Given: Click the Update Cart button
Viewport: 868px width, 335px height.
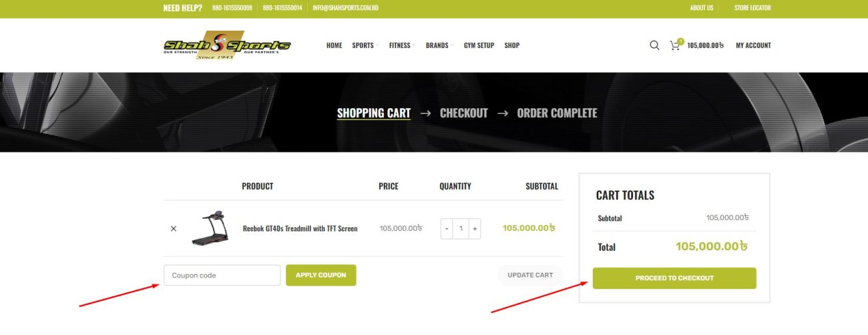Looking at the screenshot, I should point(530,275).
